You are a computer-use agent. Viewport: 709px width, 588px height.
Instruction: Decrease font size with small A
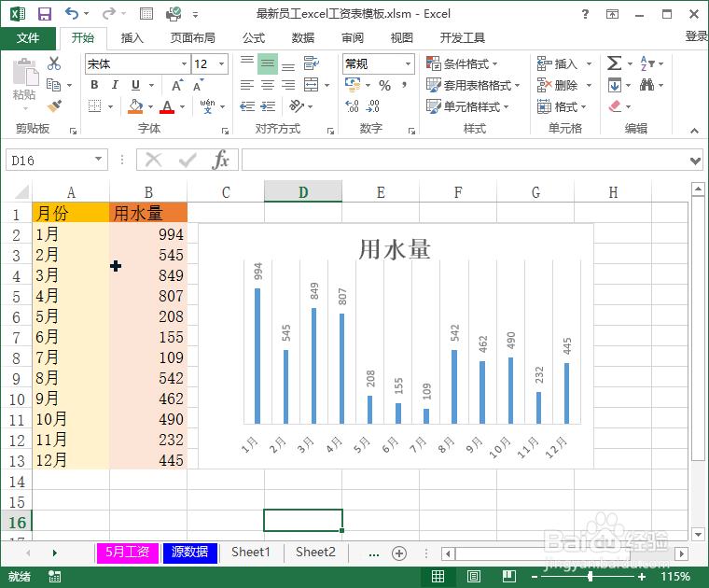[198, 85]
